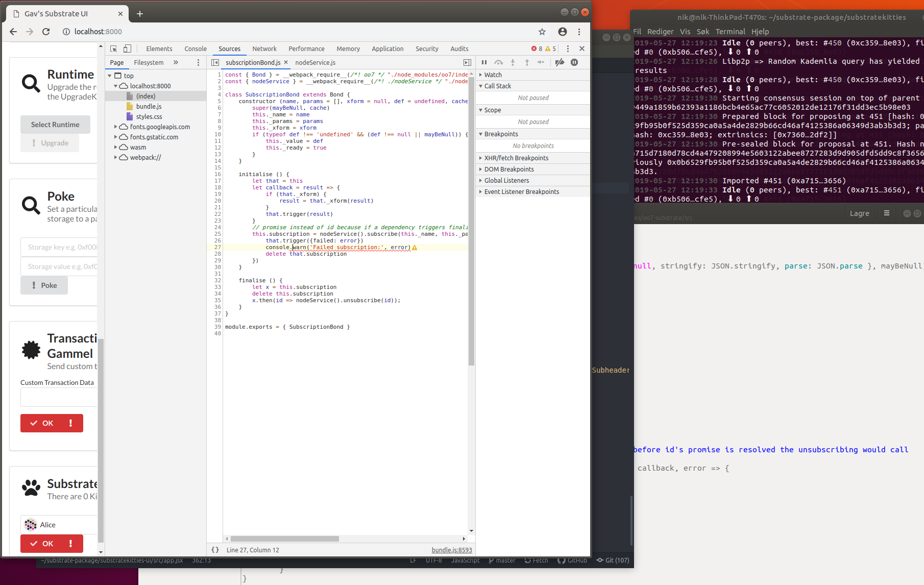
Task: Expand the fonts.googleapis.com tree node
Action: point(115,127)
